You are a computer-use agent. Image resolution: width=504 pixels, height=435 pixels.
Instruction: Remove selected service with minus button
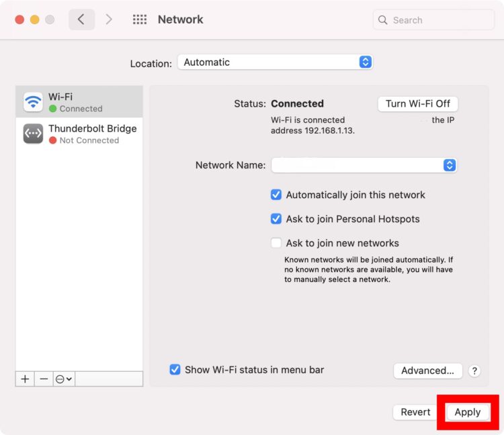pyautogui.click(x=44, y=379)
